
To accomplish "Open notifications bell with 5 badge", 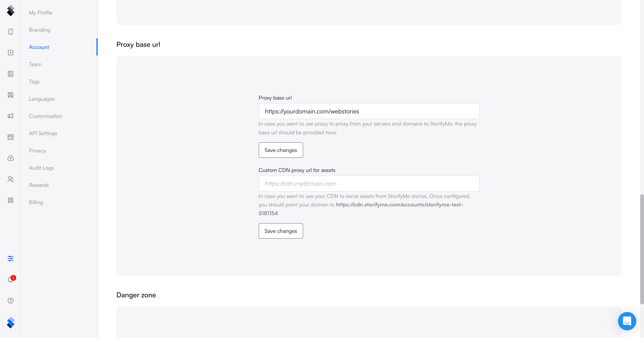I will [x=10, y=279].
